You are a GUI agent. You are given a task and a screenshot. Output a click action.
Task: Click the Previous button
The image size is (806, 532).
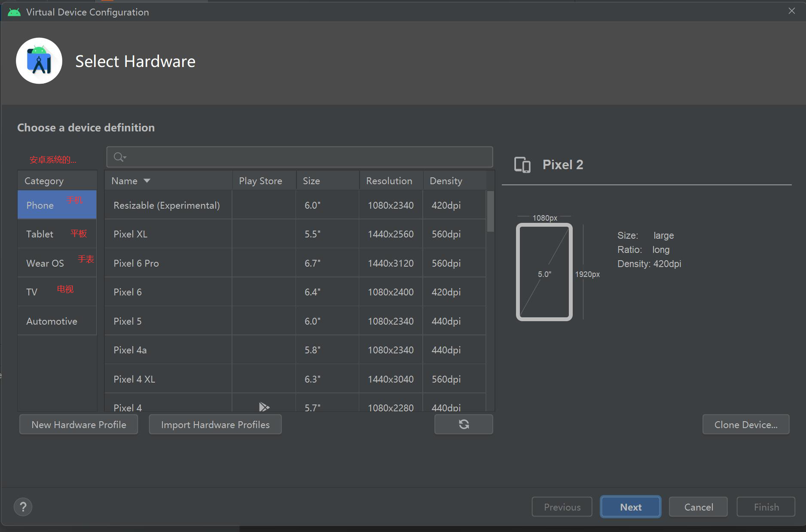click(562, 507)
